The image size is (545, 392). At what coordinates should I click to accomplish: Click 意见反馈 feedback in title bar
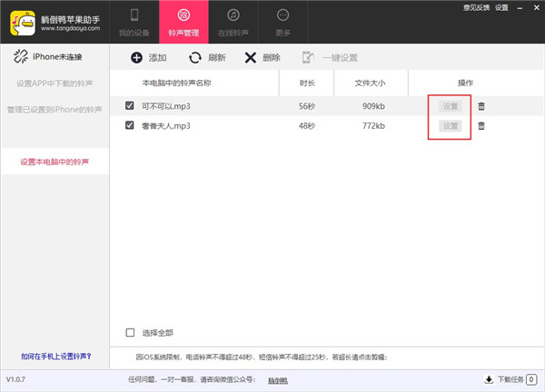(x=475, y=7)
